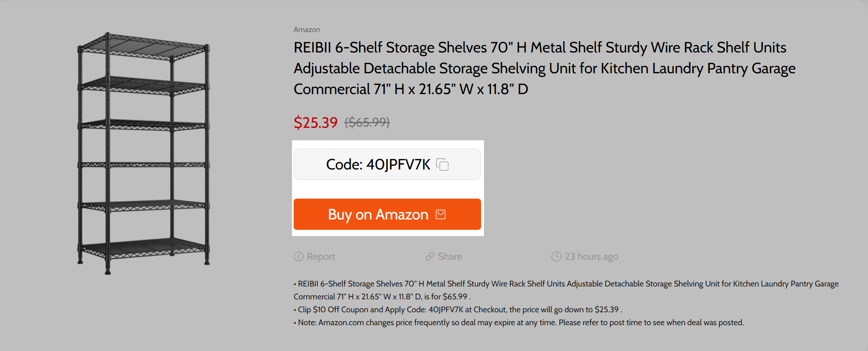Click the clock icon beside post time
868x351 pixels.
tap(556, 256)
